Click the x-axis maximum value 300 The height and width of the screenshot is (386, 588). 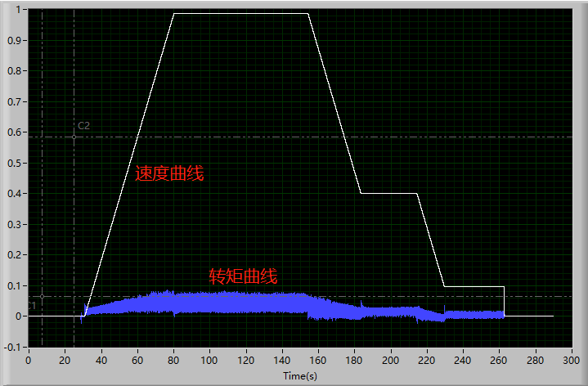point(572,360)
